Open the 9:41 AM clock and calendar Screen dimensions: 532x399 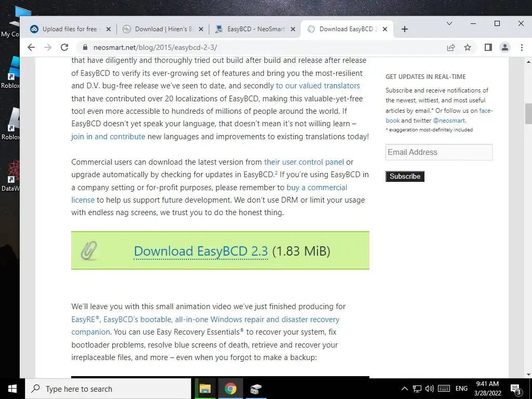point(487,389)
